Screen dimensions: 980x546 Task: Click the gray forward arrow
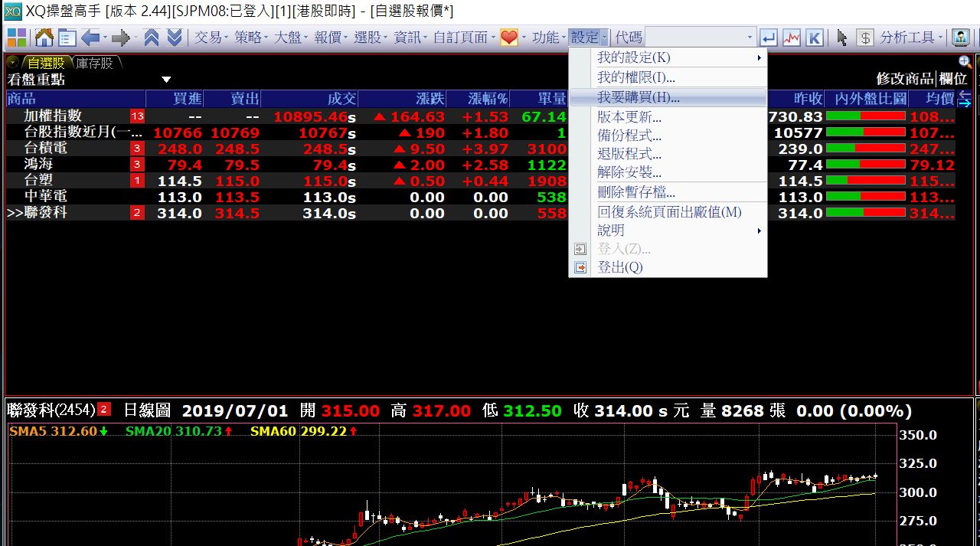point(120,38)
